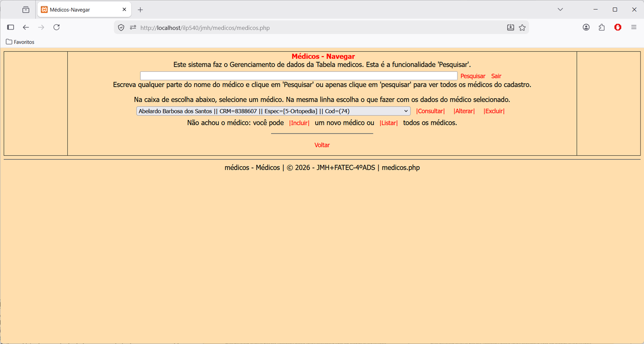Go back with the browser back arrow
The height and width of the screenshot is (344, 644).
click(26, 27)
